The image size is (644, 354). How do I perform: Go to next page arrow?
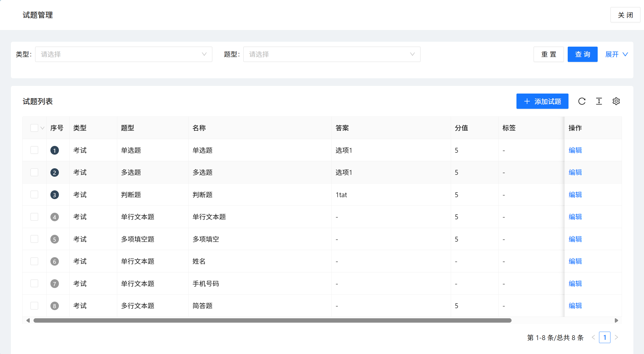pos(616,337)
